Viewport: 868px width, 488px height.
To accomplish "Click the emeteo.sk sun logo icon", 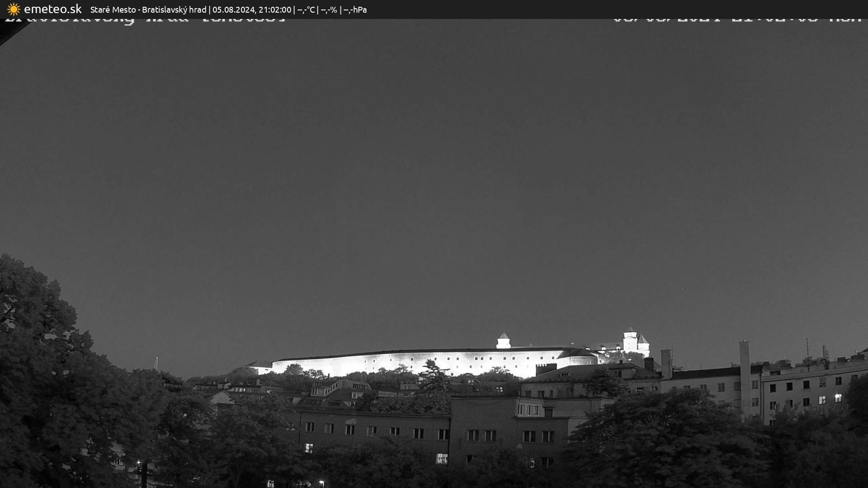I will (x=14, y=9).
